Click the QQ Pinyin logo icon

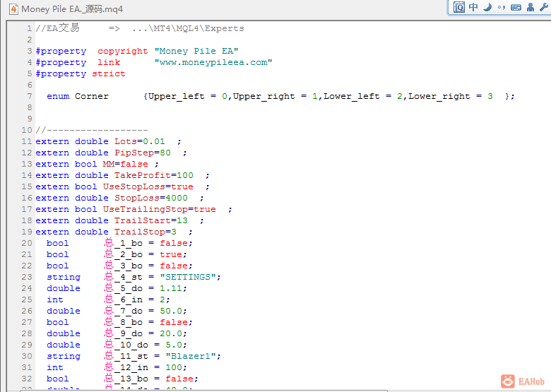coord(459,7)
